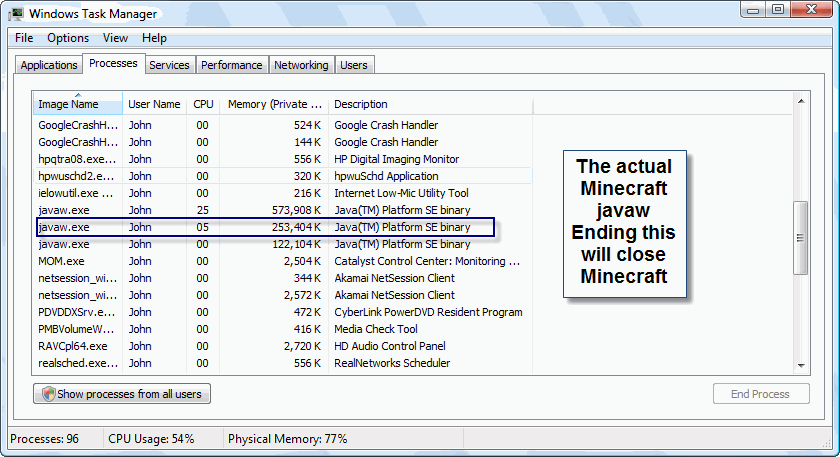Open the Performance tab
Image resolution: width=840 pixels, height=457 pixels.
(x=231, y=65)
